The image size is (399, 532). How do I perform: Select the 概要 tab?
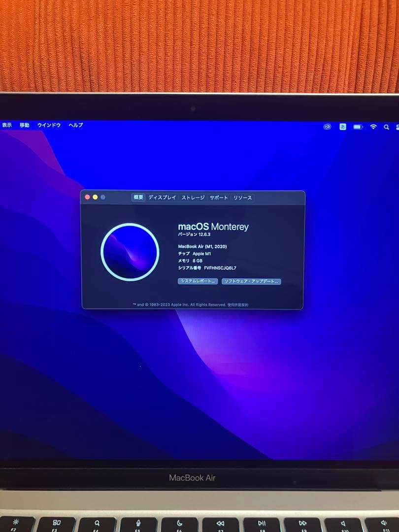pos(138,198)
